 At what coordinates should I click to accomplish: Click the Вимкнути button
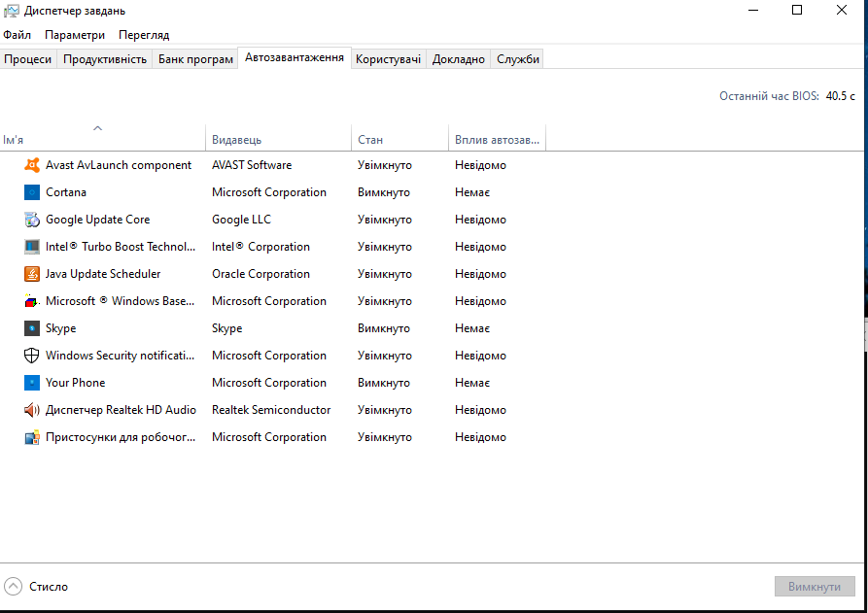point(815,587)
